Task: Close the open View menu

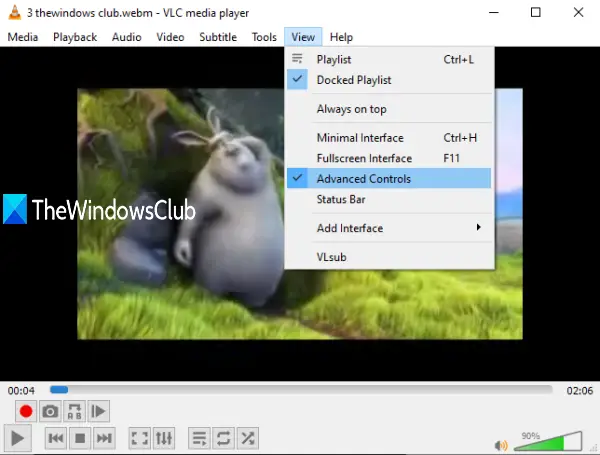Action: pos(303,37)
